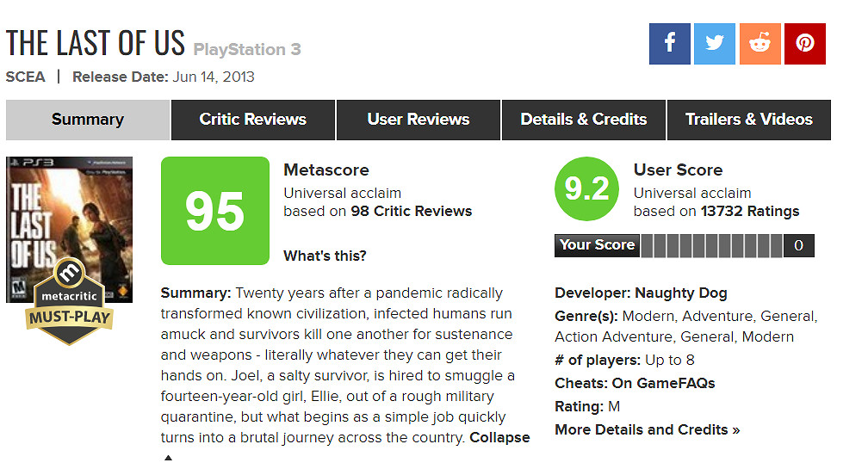Open the Trailers & Videos tab
The height and width of the screenshot is (475, 868).
(x=749, y=120)
